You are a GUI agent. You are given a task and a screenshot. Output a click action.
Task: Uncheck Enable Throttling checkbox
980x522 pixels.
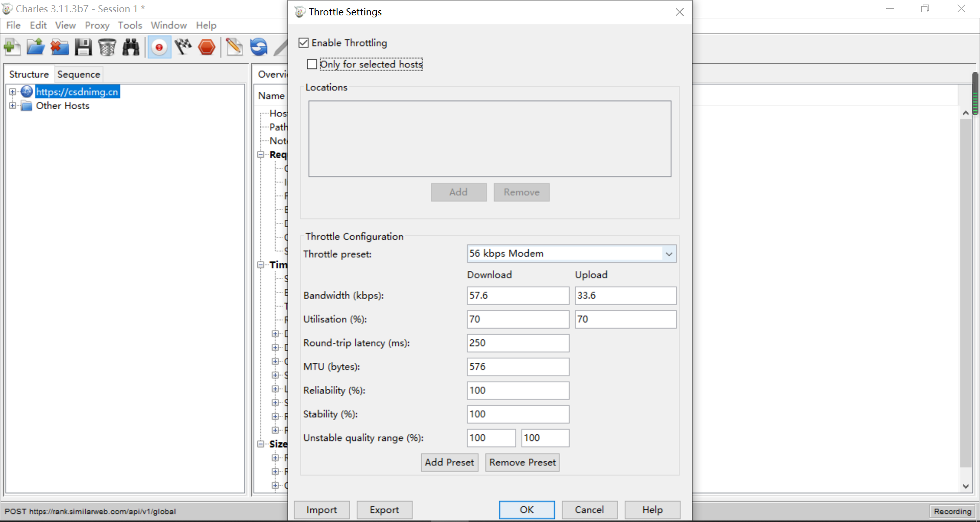(x=304, y=43)
